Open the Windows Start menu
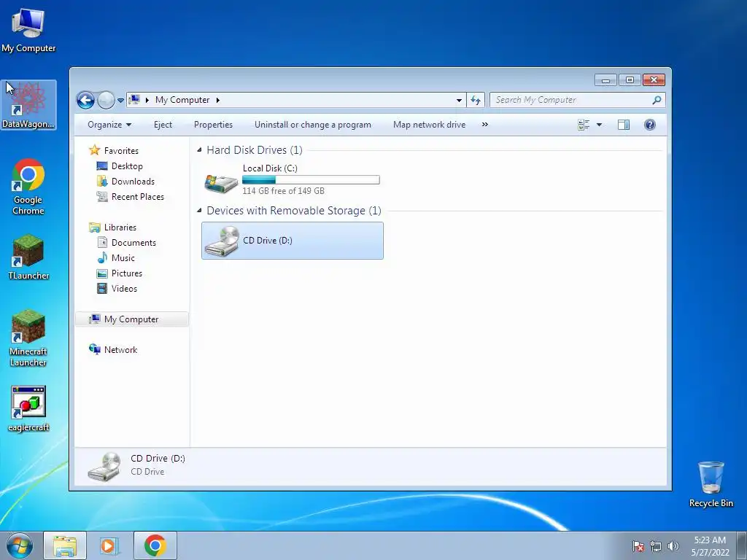747x560 pixels. [x=20, y=545]
